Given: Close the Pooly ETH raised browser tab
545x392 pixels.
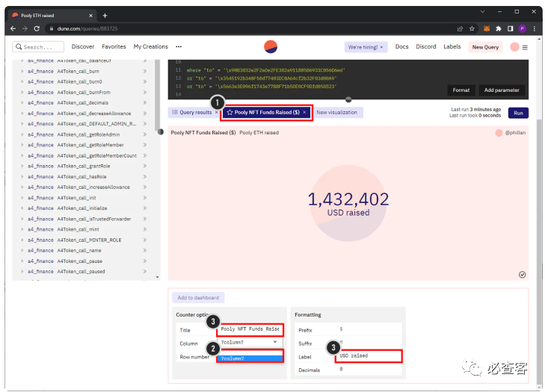Looking at the screenshot, I should click(x=90, y=16).
